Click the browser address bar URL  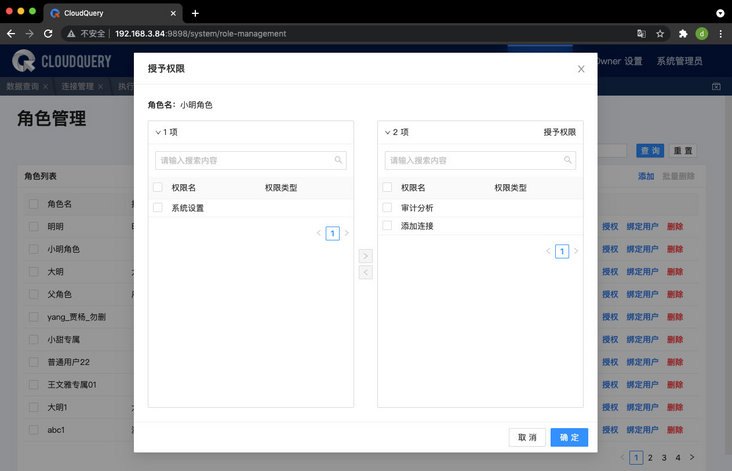coord(201,34)
